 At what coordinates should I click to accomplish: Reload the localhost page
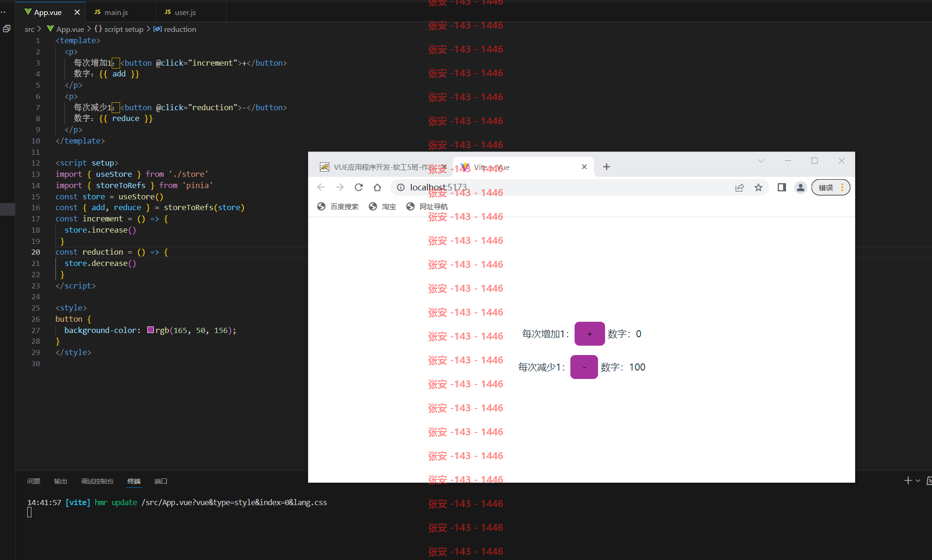pos(359,188)
